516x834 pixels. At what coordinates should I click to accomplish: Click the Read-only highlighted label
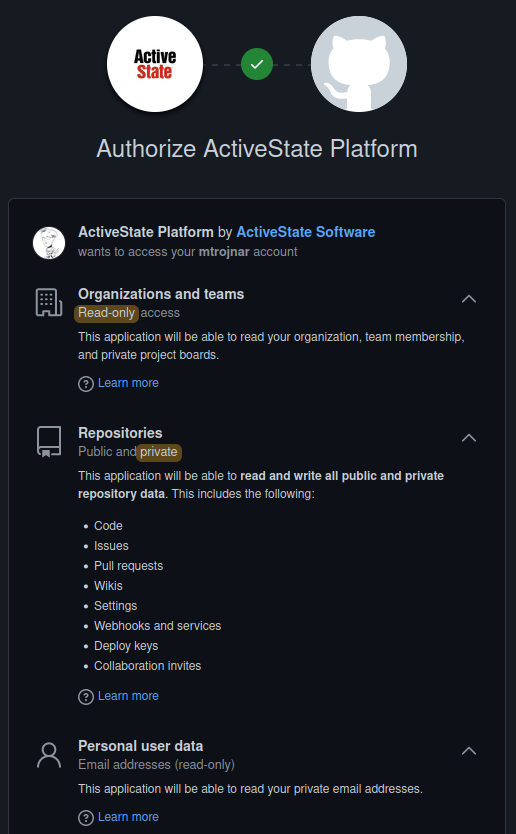tap(106, 313)
